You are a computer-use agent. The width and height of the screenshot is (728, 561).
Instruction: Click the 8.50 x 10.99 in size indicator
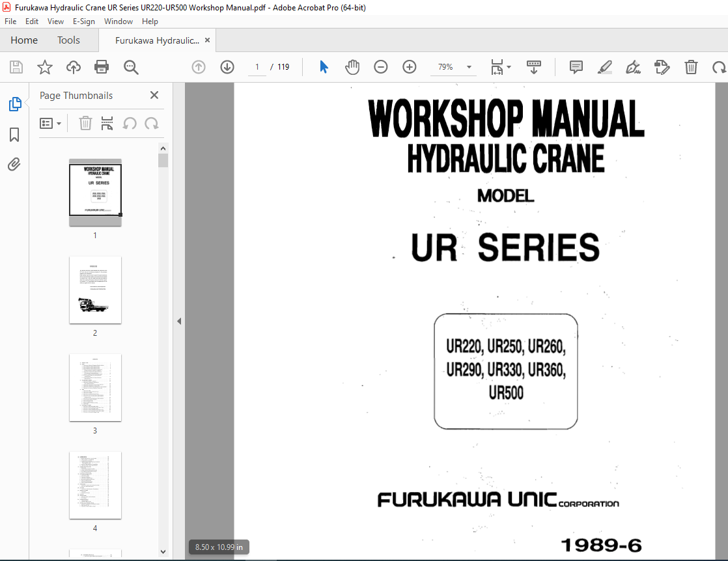click(219, 547)
